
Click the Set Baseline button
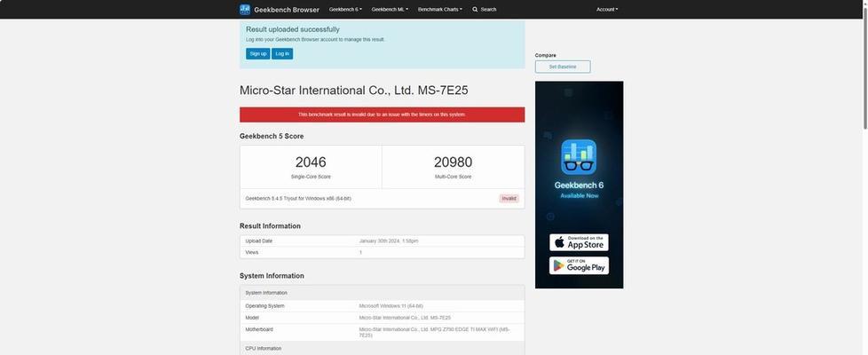coord(563,67)
